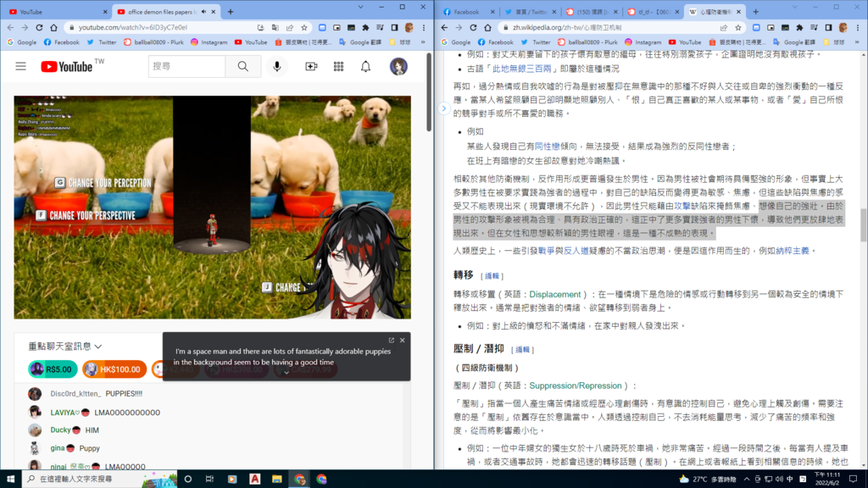Toggle the side panel in Wikipedia window

coord(828,27)
